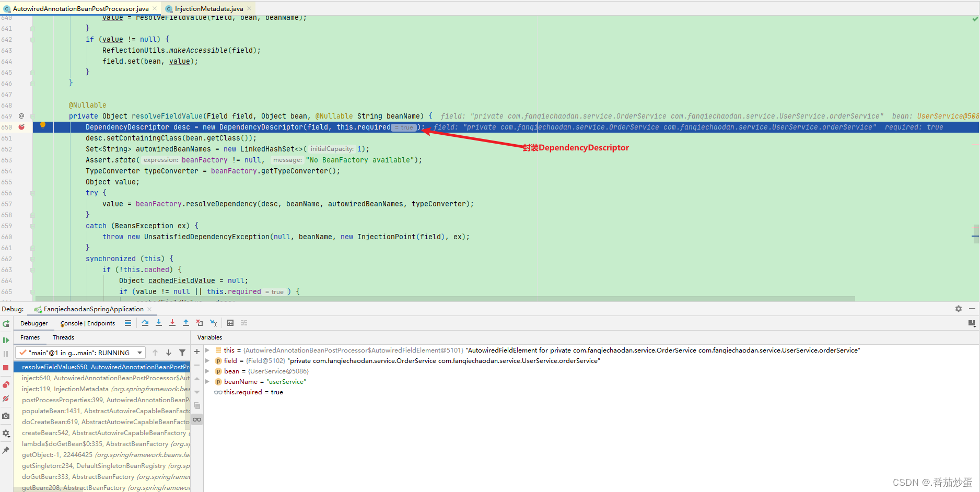Image resolution: width=980 pixels, height=492 pixels.
Task: Toggle mute breakpoints
Action: coord(6,399)
